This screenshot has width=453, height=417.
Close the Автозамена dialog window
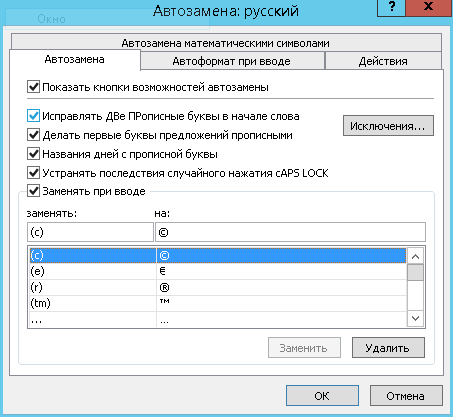(x=428, y=8)
